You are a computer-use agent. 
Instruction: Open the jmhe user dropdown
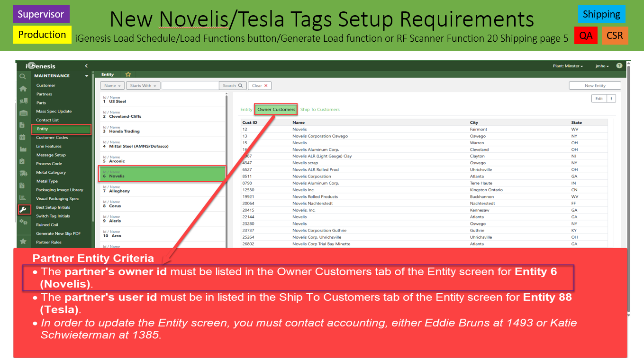tap(602, 66)
